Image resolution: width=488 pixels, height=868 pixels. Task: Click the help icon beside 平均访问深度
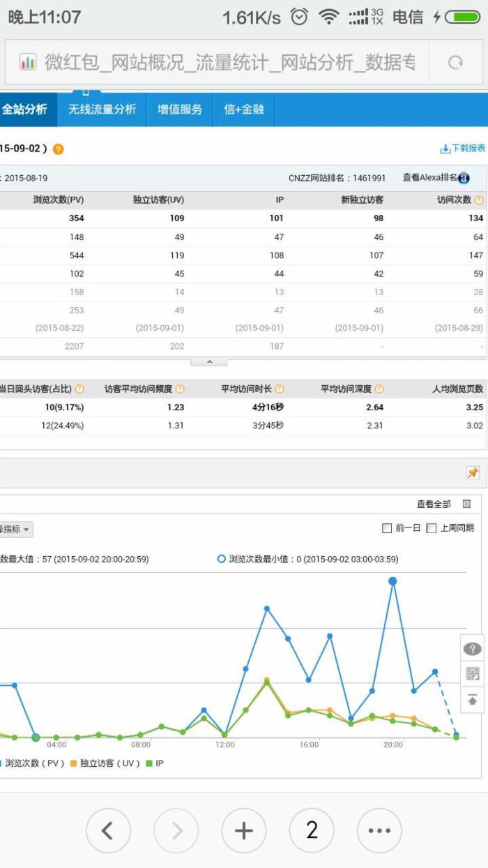(379, 389)
